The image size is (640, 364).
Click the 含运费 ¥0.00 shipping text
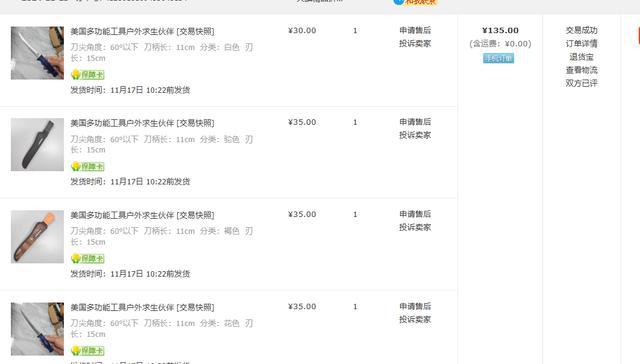[500, 44]
